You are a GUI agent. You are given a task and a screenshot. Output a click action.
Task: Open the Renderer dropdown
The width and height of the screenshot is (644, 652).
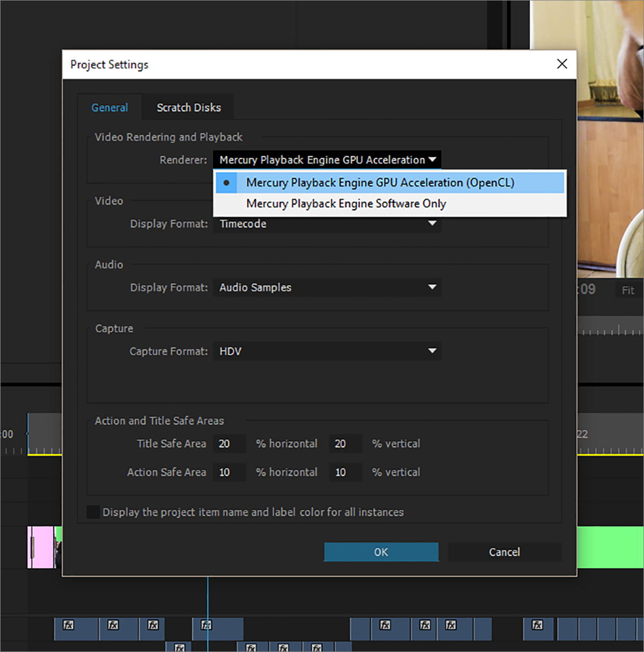pos(327,160)
